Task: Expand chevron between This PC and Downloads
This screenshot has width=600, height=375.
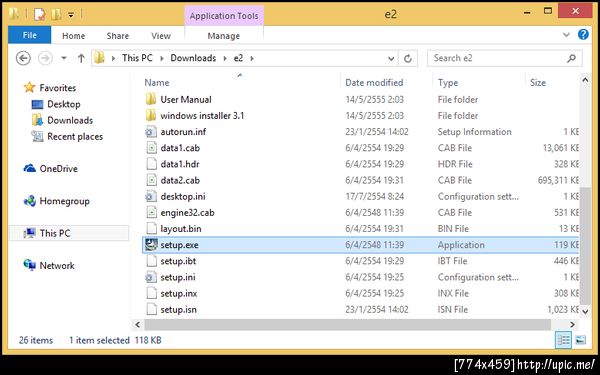Action: tap(161, 59)
